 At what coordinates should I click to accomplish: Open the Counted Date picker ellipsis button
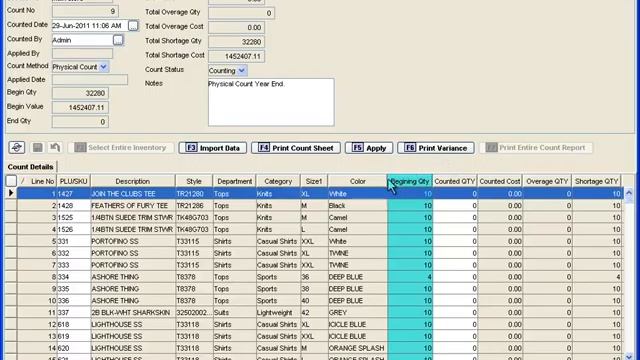click(133, 26)
